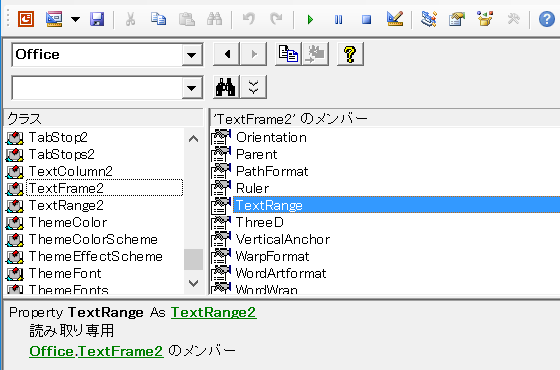Screen dimensions: 560x370
Task: Go back with the left arrow button
Action: tap(226, 54)
